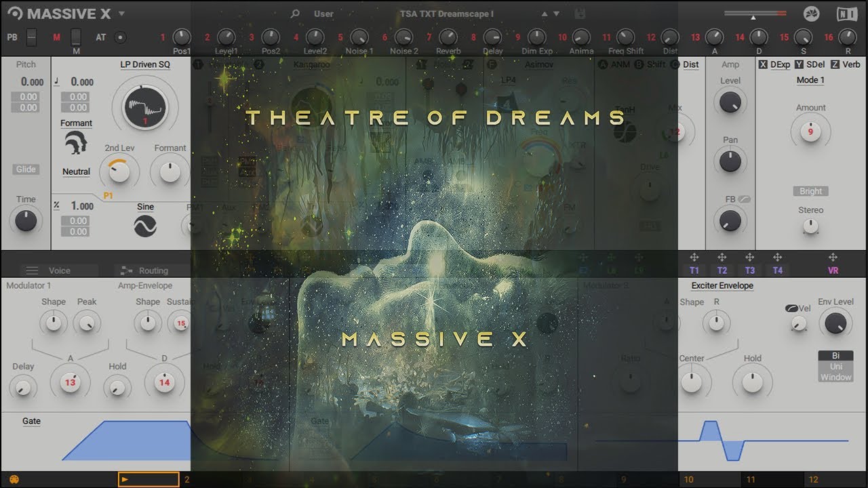Image resolution: width=868 pixels, height=488 pixels.
Task: Open the Exciter Envelope type menu
Action: tap(722, 285)
